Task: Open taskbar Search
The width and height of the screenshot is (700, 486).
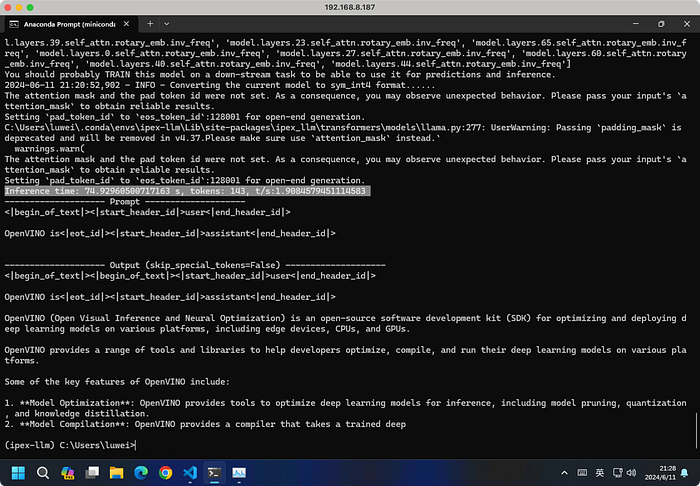Action: [43, 473]
